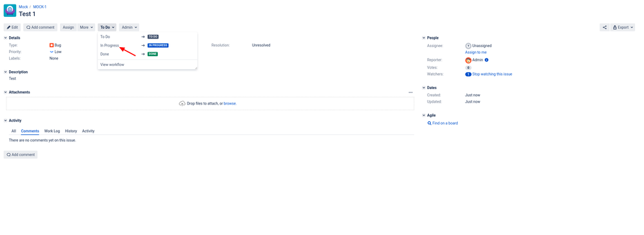The height and width of the screenshot is (235, 644).
Task: Click the Bug issue type icon
Action: pyautogui.click(x=52, y=45)
